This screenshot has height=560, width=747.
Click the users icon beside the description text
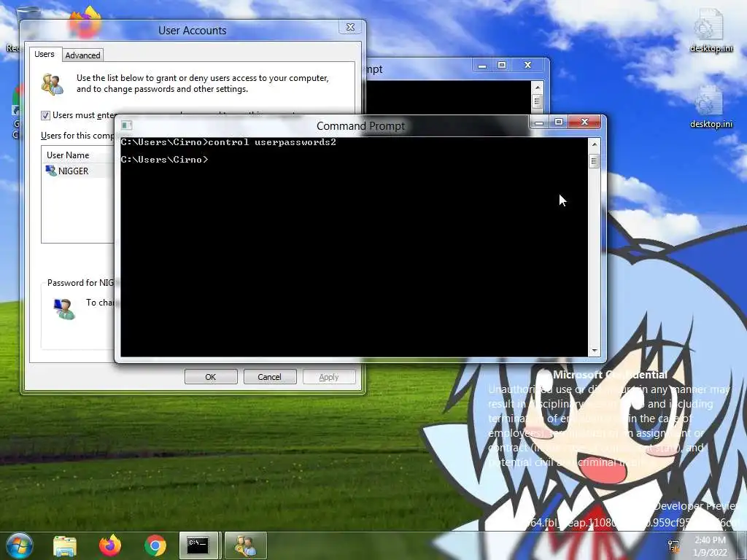[52, 84]
